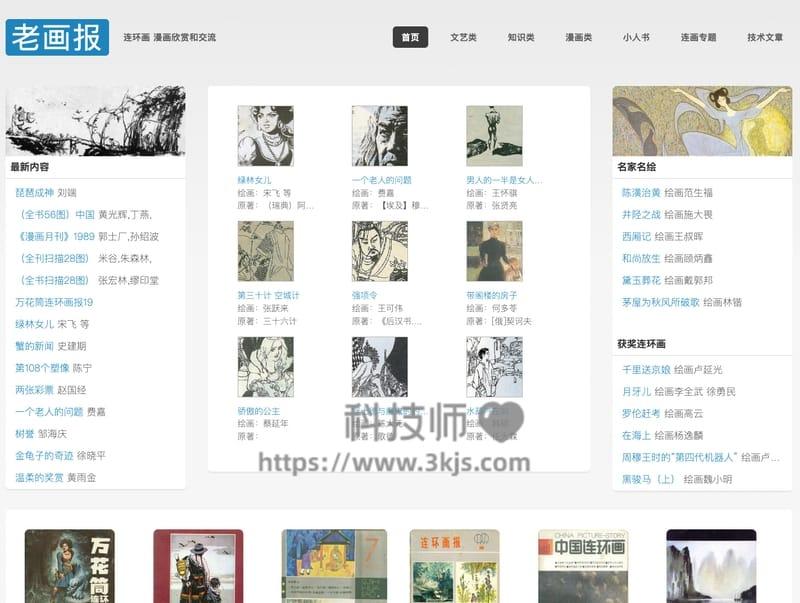Open the 树誉 link
800x603 pixels.
pos(24,434)
